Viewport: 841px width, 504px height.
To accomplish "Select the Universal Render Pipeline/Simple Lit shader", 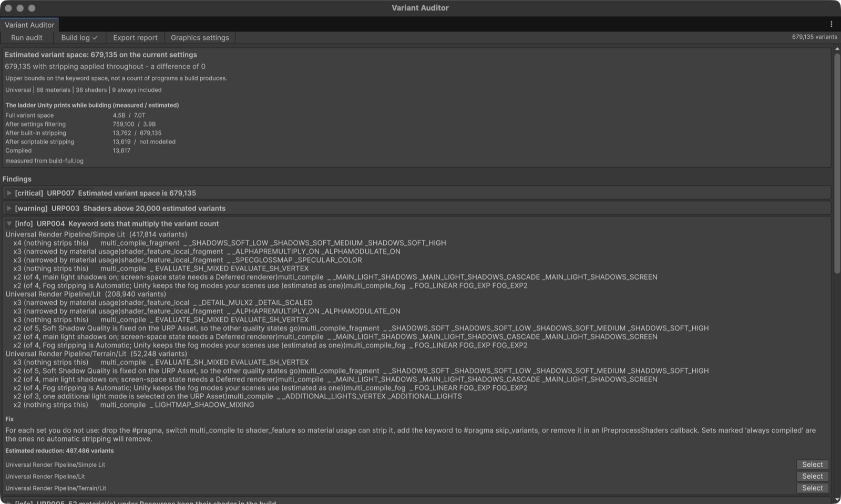I will point(812,465).
